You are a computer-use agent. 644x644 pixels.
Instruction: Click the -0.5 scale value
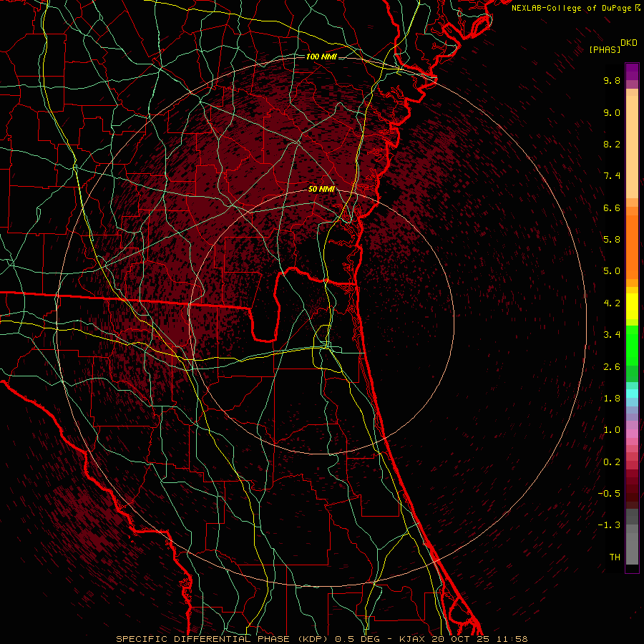click(x=609, y=493)
